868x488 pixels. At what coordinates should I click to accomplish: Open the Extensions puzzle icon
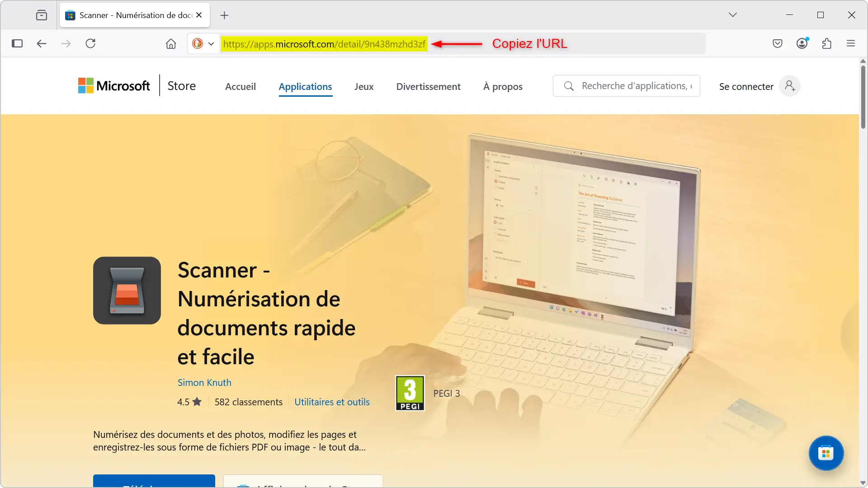coord(827,43)
